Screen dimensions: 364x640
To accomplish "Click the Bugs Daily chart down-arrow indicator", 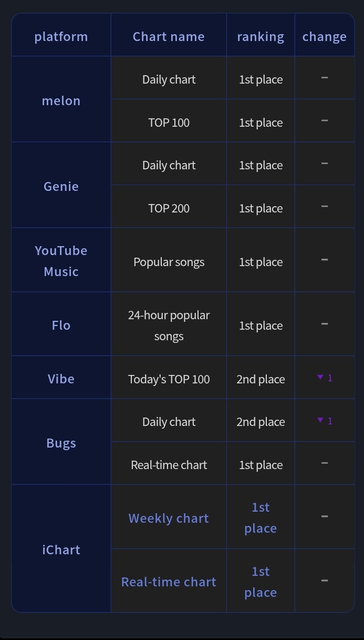I will pos(324,421).
